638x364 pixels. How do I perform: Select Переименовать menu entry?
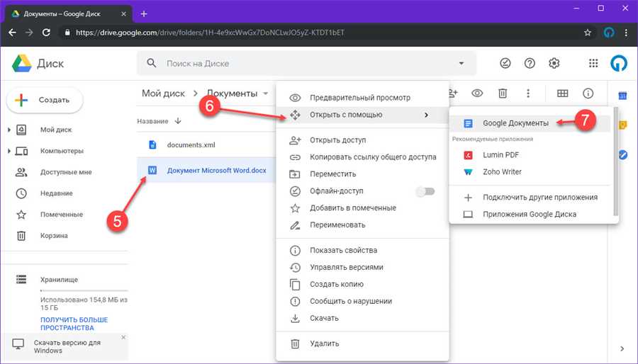[x=362, y=225]
